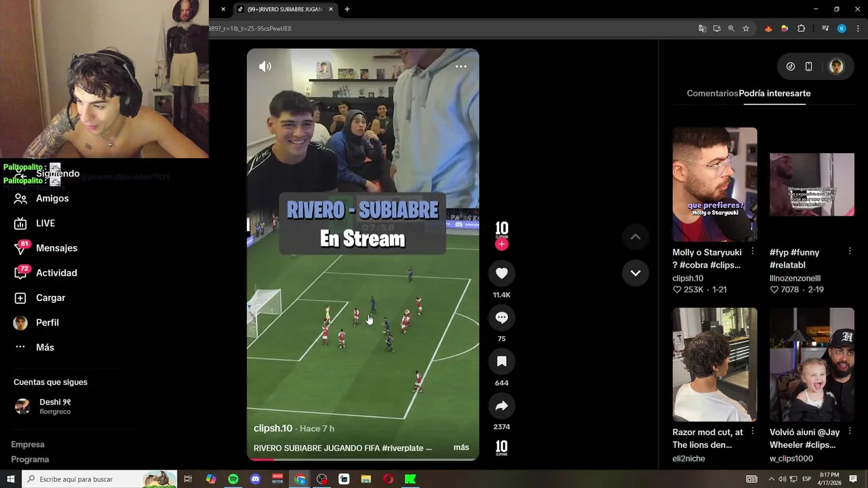Open the video's comments, count 75
The width and height of the screenshot is (868, 488).
click(x=502, y=317)
